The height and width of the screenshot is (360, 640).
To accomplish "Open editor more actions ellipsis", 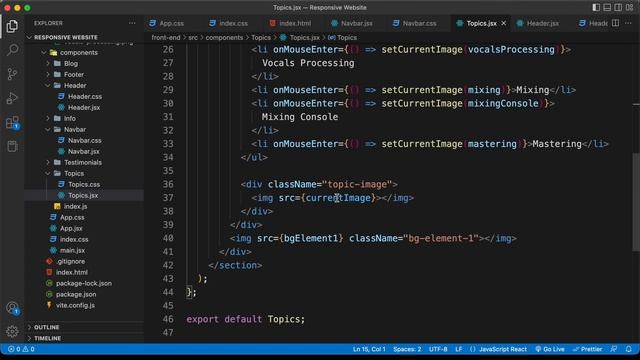I will 629,23.
